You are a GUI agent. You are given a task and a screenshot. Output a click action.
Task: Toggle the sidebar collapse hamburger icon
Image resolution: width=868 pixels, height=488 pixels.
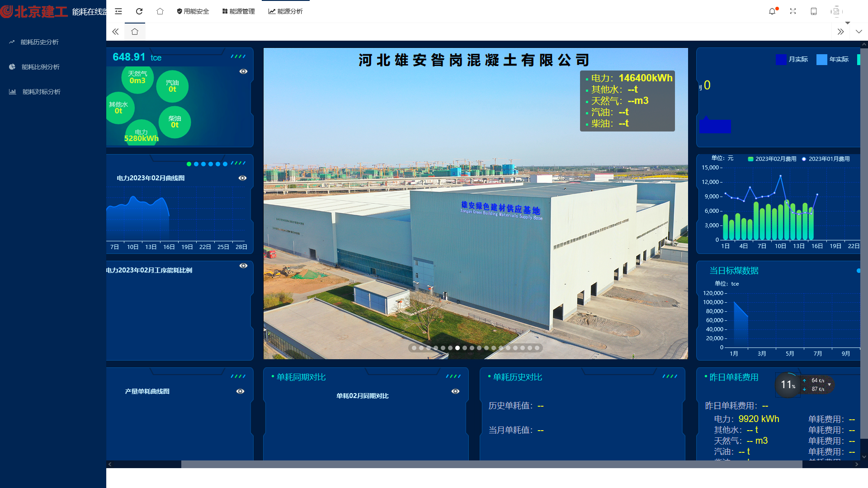click(x=118, y=11)
